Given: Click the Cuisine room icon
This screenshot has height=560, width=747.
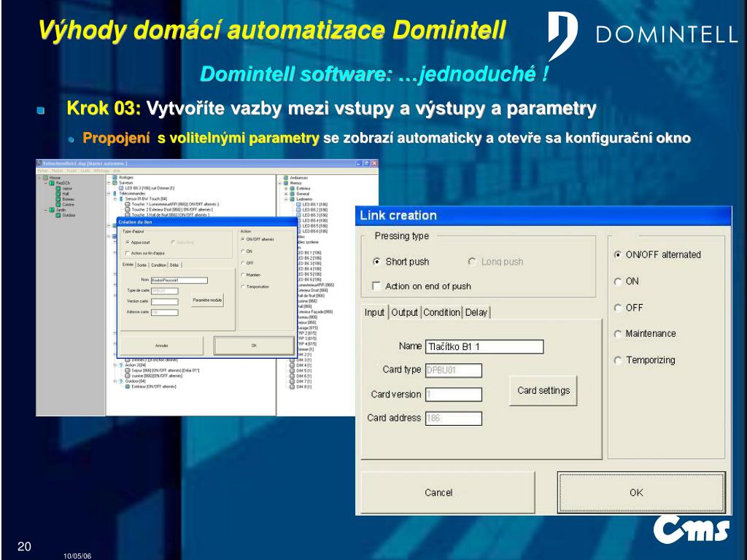Looking at the screenshot, I should click(x=58, y=204).
